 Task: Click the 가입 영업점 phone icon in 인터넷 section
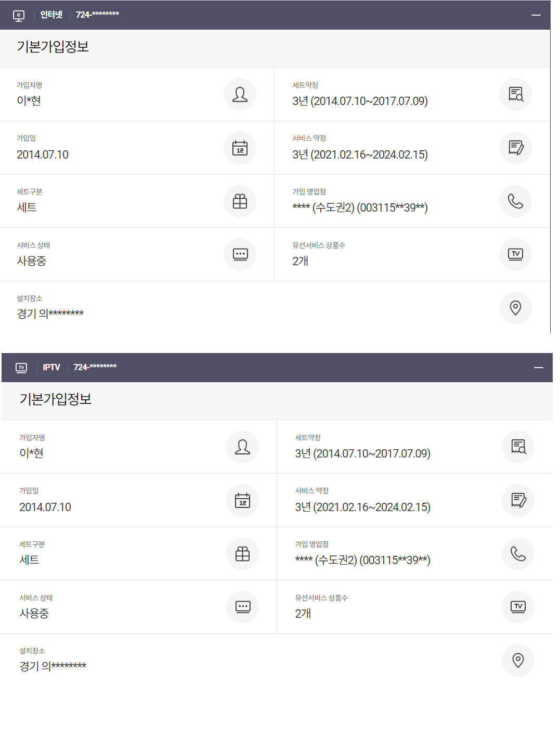(515, 201)
